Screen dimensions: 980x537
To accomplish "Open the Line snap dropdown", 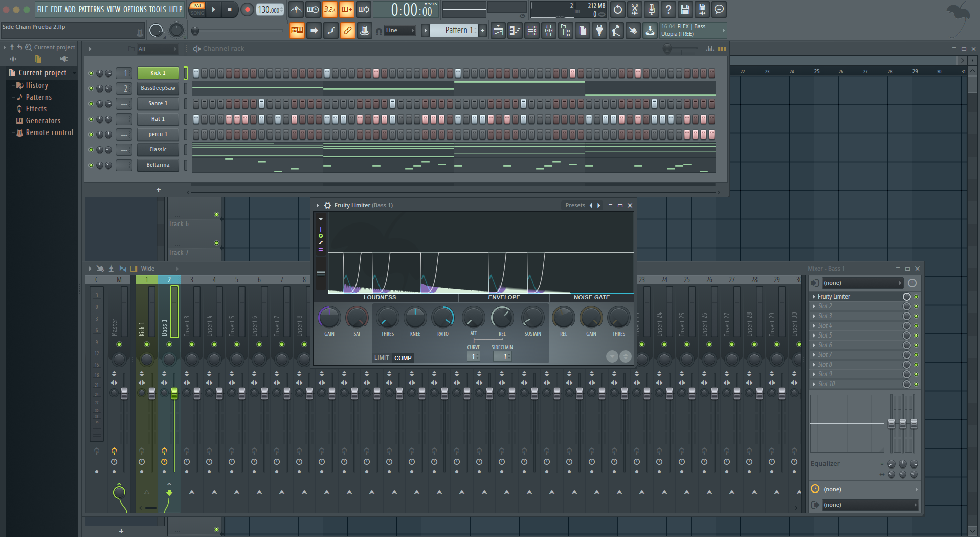I will point(400,31).
